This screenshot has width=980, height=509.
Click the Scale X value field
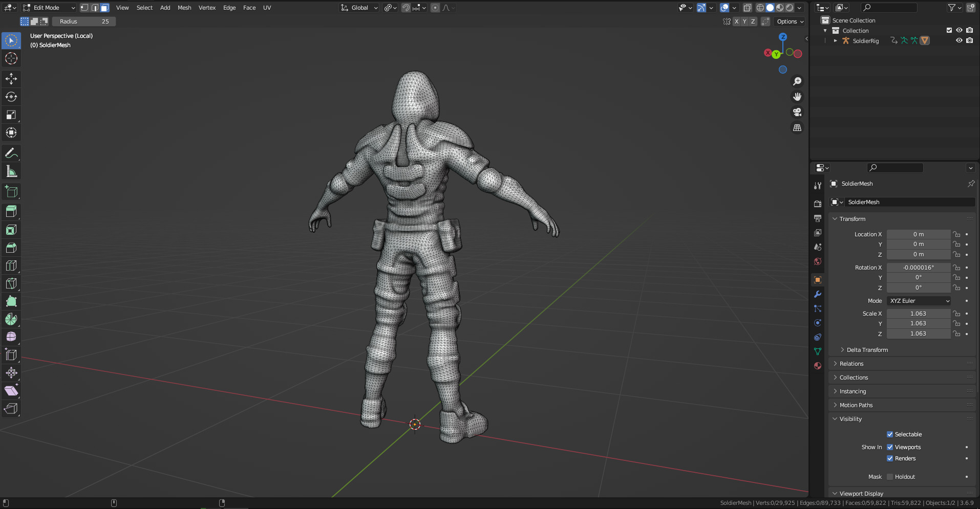(919, 314)
